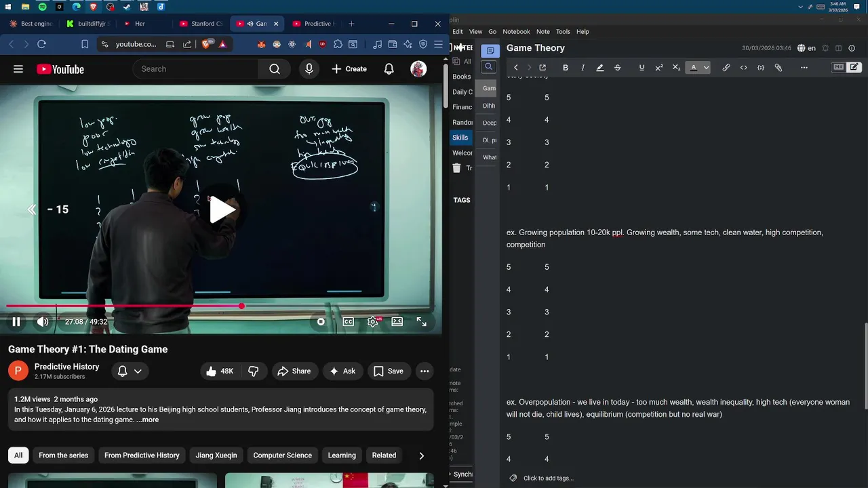Screen dimensions: 868x488
Task: Click the youtube.com address bar
Action: click(x=136, y=44)
